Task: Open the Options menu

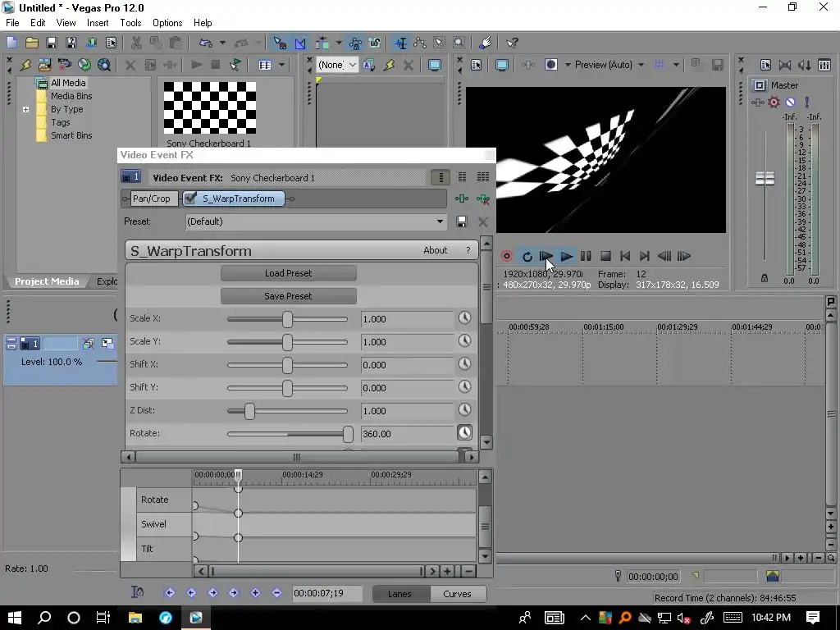Action: pyautogui.click(x=167, y=23)
